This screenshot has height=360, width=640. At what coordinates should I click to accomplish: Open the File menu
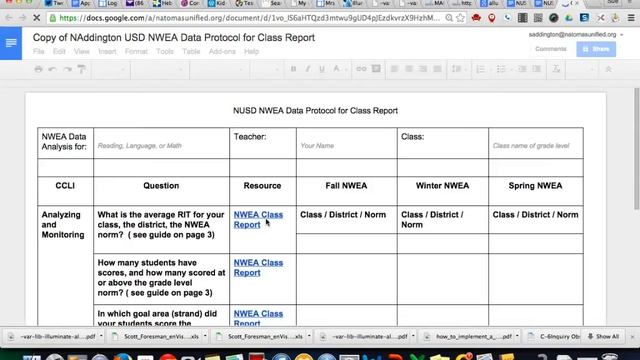[38, 51]
